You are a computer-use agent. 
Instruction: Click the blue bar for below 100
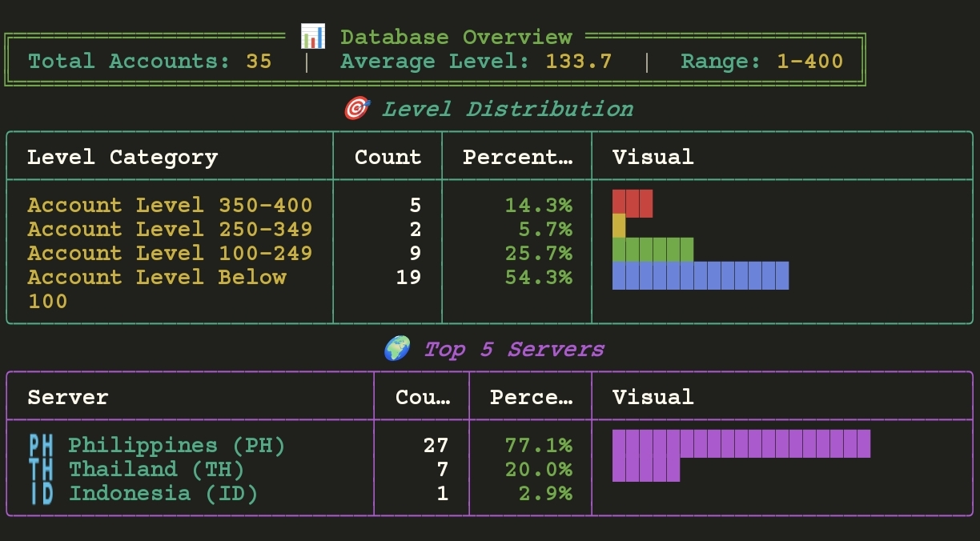pos(701,275)
